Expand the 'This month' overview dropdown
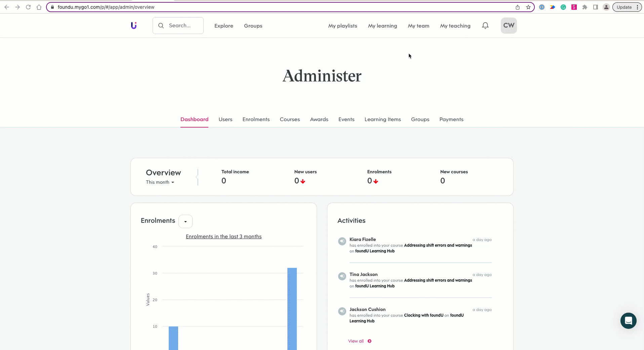Image resolution: width=644 pixels, height=350 pixels. (x=160, y=182)
